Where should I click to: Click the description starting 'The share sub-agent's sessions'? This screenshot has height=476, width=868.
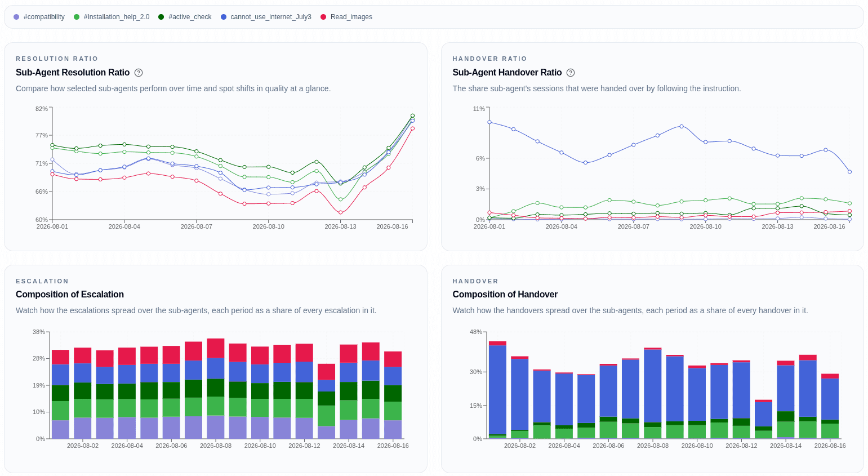click(x=597, y=88)
